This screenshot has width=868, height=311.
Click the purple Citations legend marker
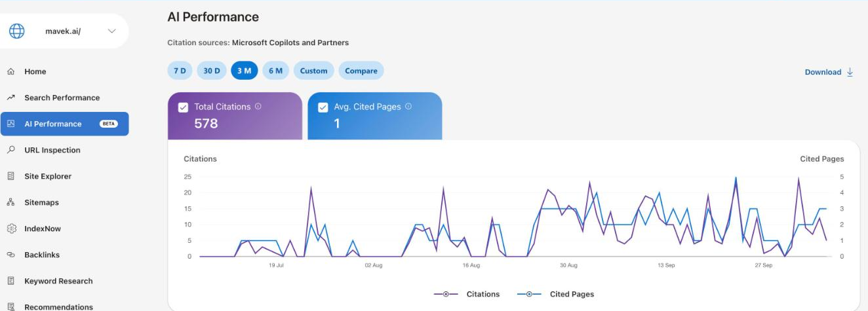tap(446, 294)
